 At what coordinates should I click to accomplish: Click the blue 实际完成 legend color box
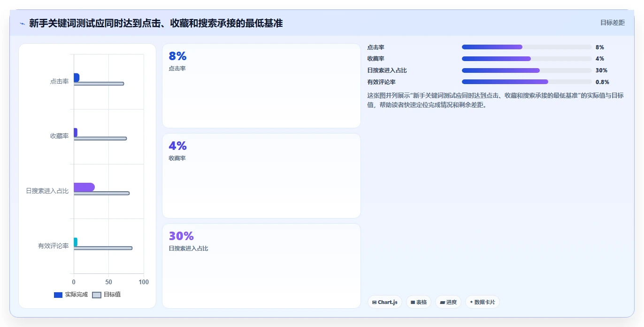(58, 295)
